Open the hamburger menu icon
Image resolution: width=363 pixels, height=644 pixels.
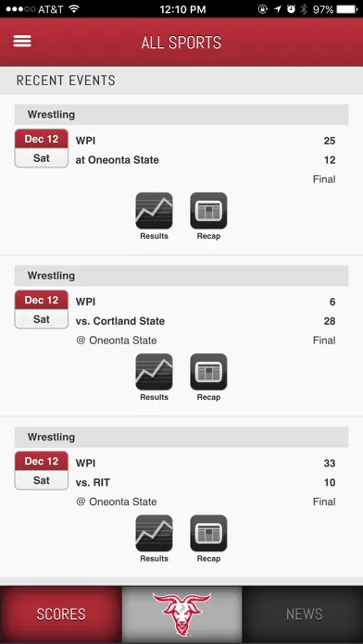coord(22,41)
